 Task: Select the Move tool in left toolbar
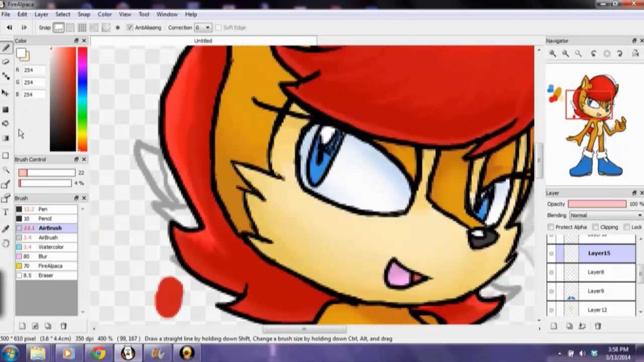coord(6,93)
